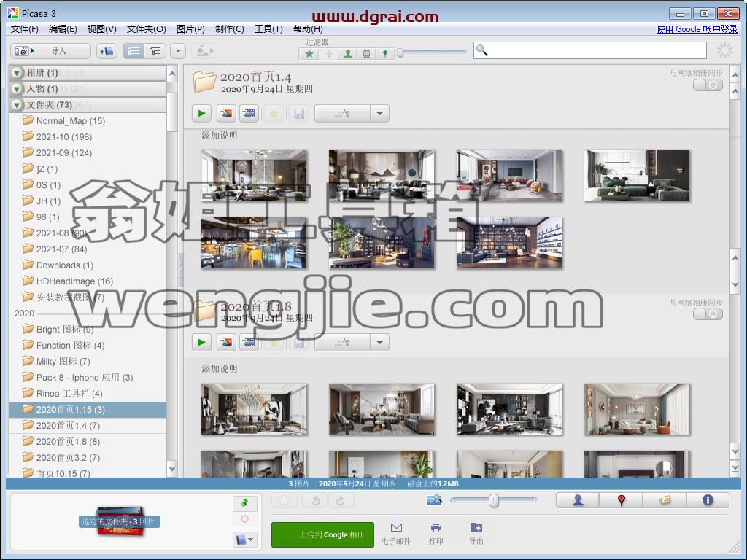The width and height of the screenshot is (747, 560).
Task: Rotate photo counter-clockwise
Action: tap(316, 500)
